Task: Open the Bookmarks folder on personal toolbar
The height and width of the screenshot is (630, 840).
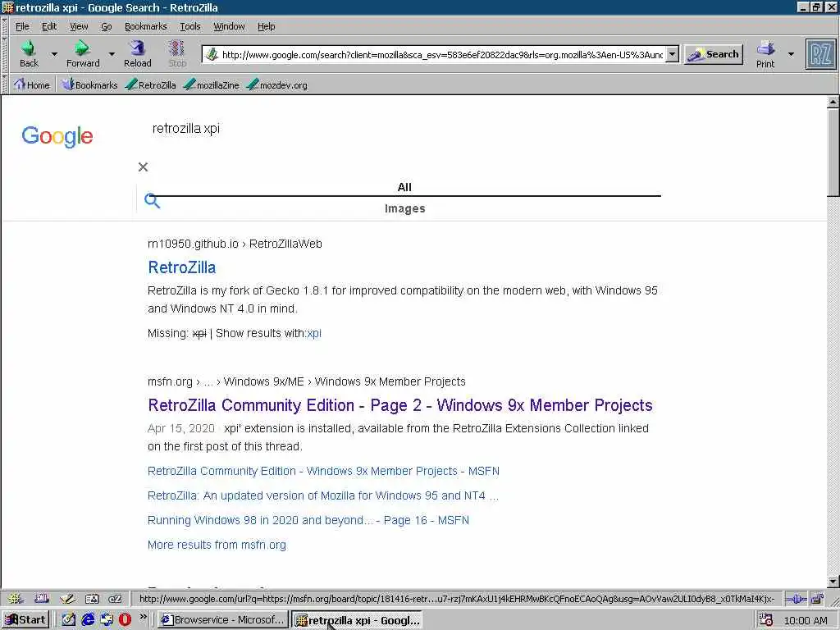Action: (89, 84)
